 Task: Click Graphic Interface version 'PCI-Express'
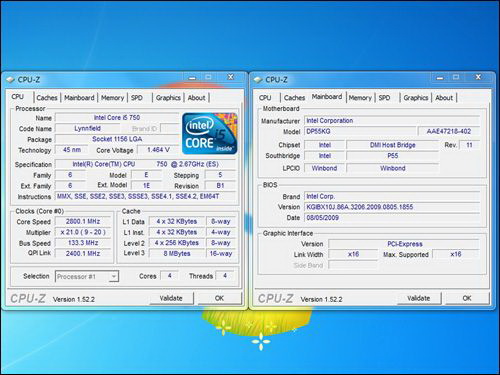404,244
